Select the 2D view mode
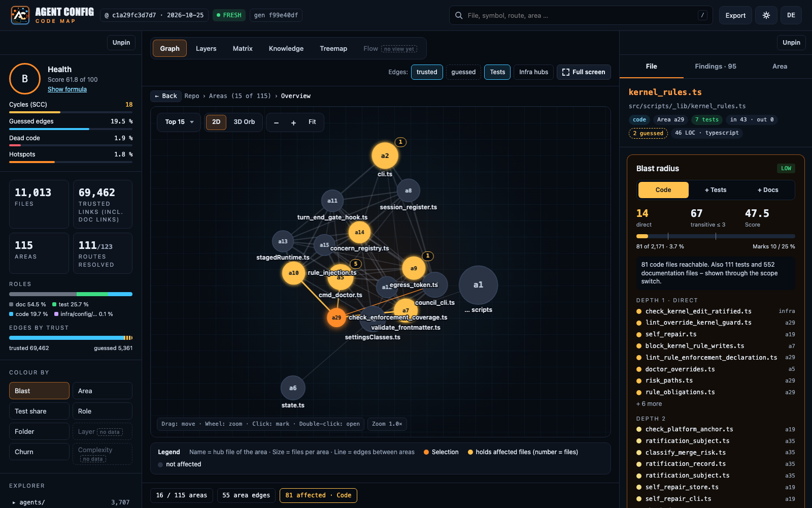This screenshot has height=508, width=812. [x=216, y=122]
